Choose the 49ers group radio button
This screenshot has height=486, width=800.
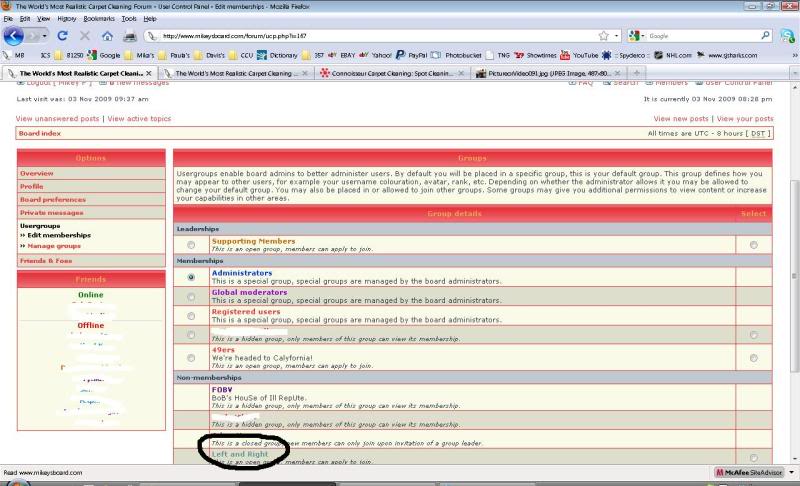pyautogui.click(x=191, y=356)
